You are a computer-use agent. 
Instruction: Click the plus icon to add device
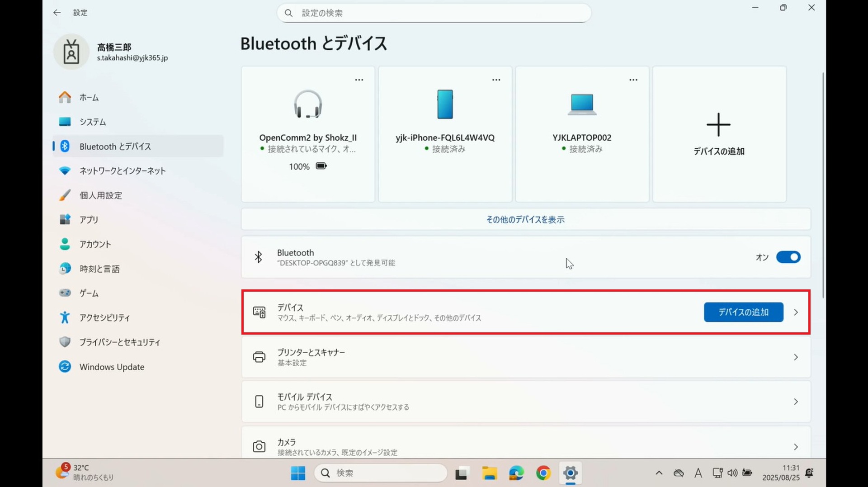718,125
